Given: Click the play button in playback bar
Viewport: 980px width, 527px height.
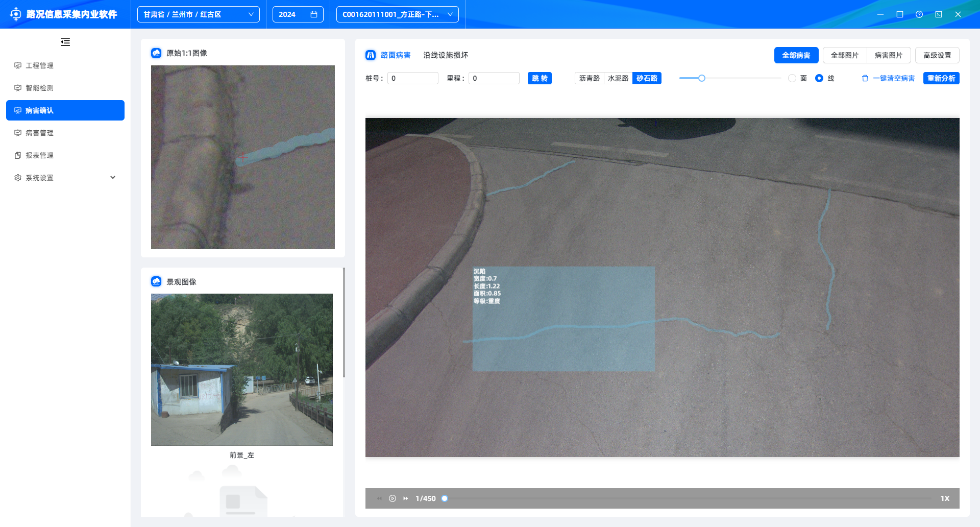Looking at the screenshot, I should 392,498.
